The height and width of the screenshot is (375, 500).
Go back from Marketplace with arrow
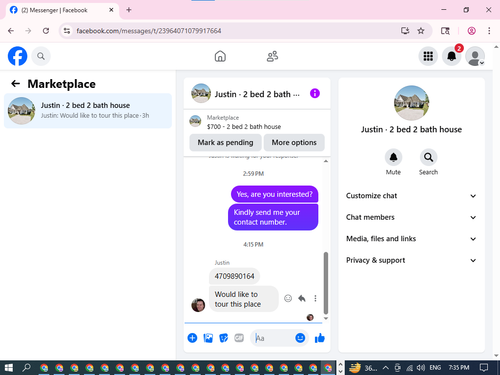(x=15, y=83)
